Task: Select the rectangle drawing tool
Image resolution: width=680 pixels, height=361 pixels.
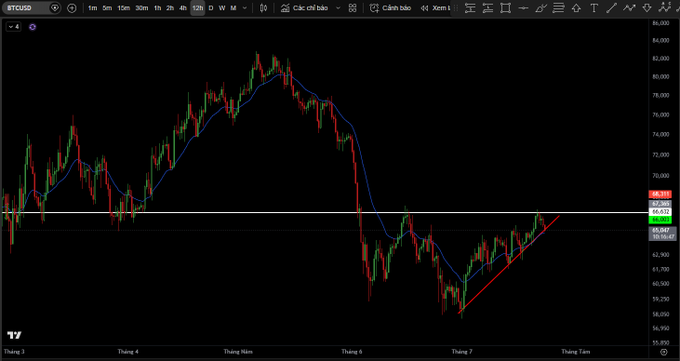Action: [x=505, y=8]
